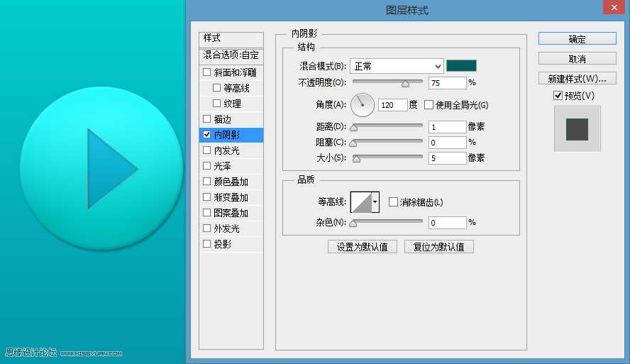Click the 取消 button

[x=577, y=59]
